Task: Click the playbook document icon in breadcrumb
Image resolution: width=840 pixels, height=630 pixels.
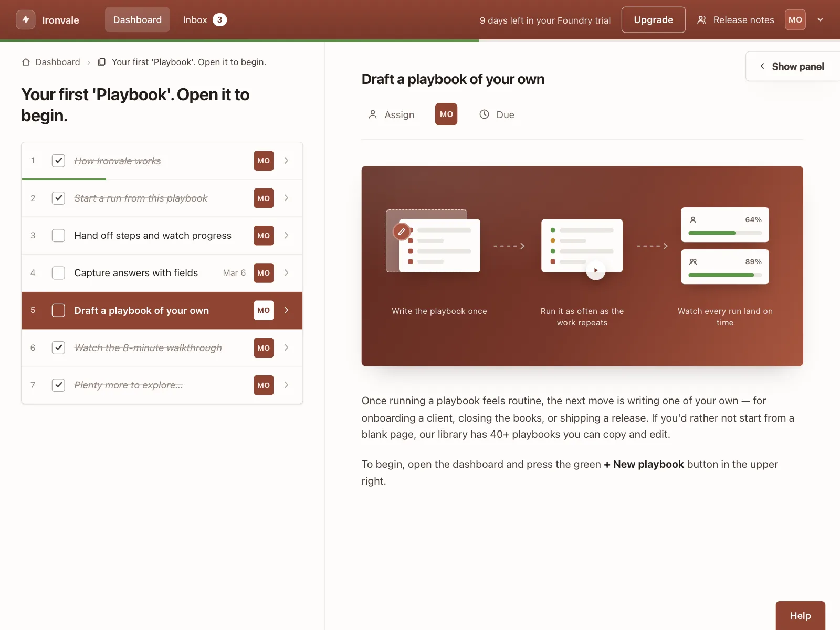Action: [x=102, y=62]
